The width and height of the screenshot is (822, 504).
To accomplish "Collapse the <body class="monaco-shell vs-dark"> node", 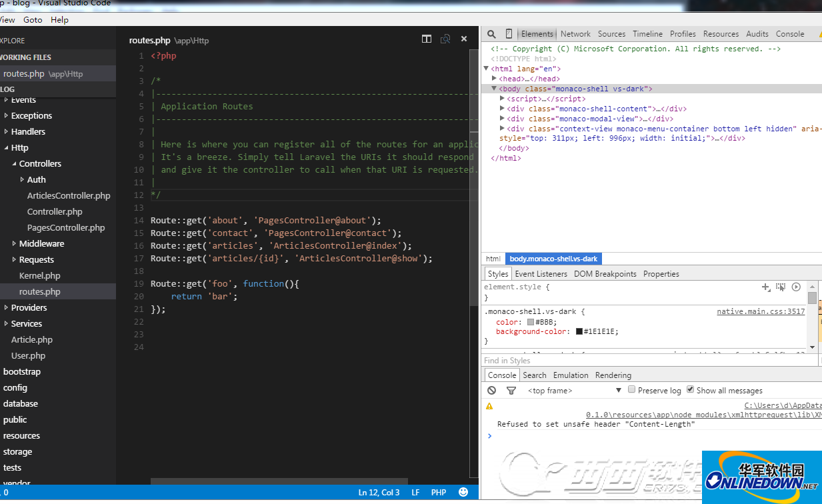I will (495, 89).
